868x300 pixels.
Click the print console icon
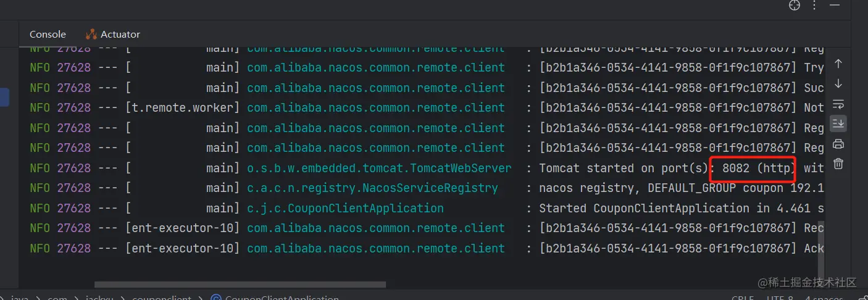coord(838,144)
